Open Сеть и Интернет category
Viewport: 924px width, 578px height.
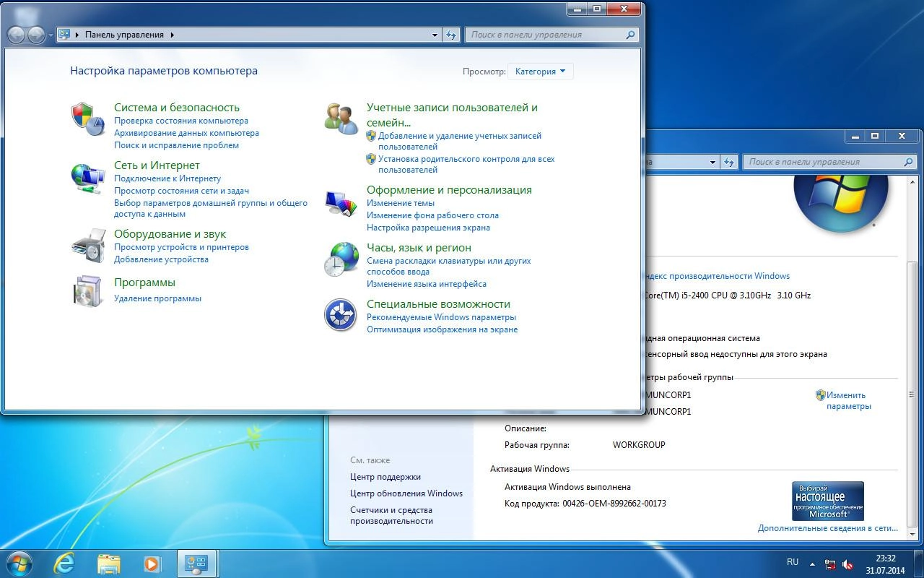click(157, 165)
